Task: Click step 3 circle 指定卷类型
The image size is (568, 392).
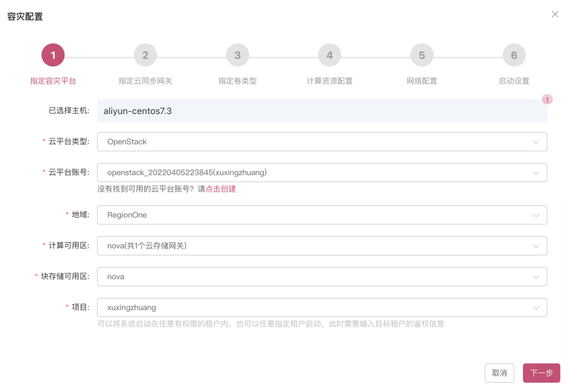Action: click(237, 55)
